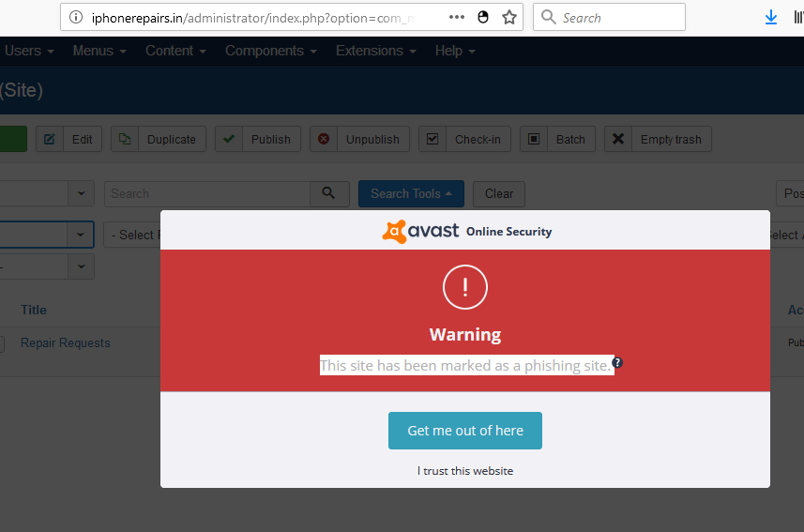Bookmark this page with the star icon
This screenshot has height=532, width=804.
509,18
